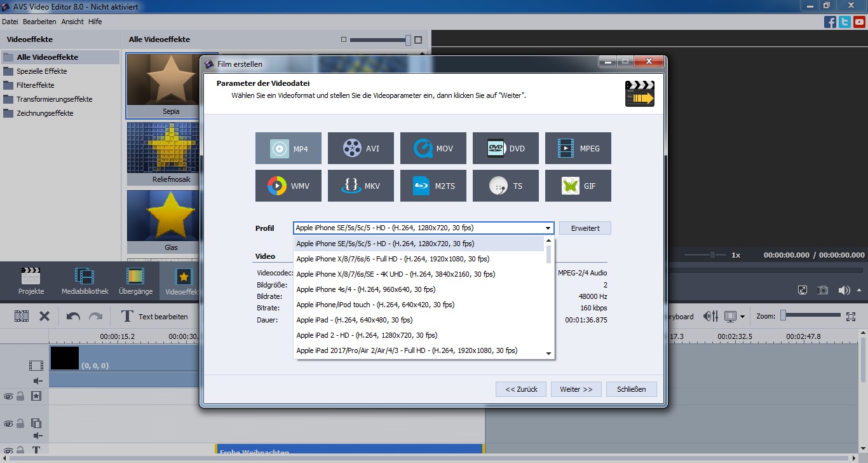
Task: Choose the GIF format tile
Action: [578, 186]
